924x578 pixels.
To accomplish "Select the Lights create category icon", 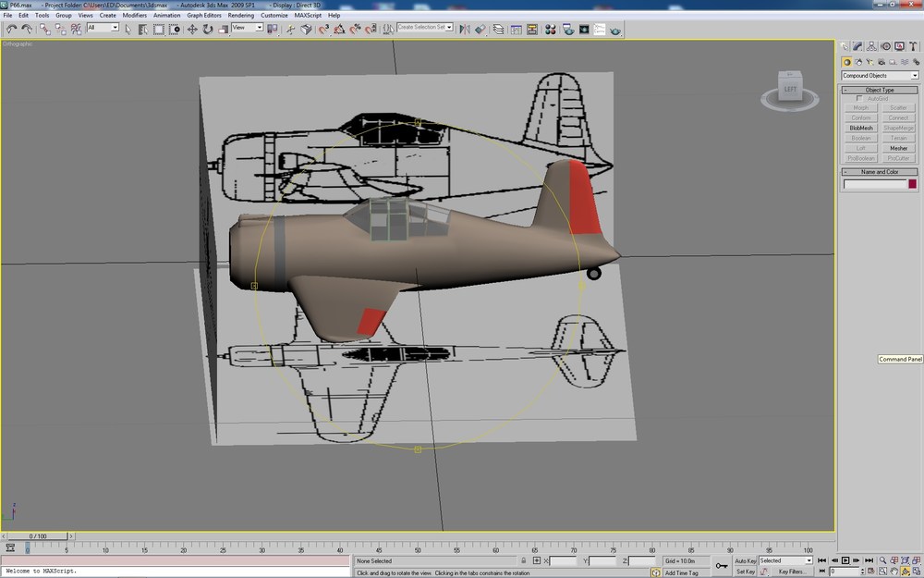I will click(869, 62).
